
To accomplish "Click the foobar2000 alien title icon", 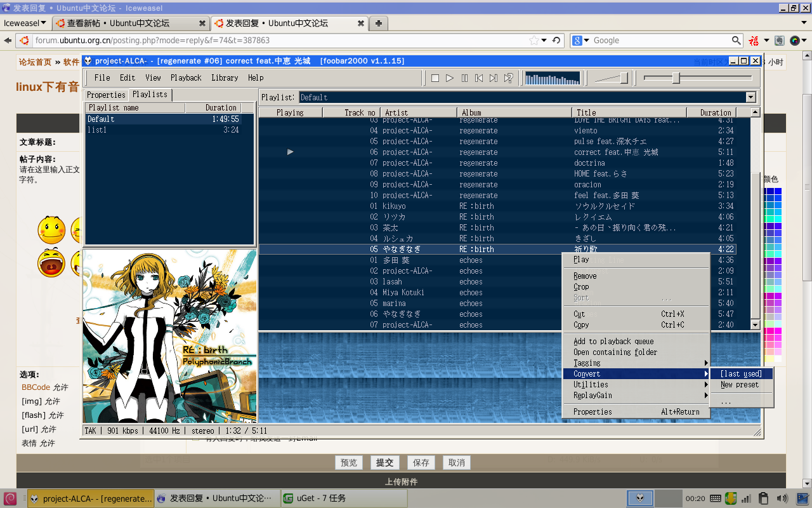I will (88, 61).
